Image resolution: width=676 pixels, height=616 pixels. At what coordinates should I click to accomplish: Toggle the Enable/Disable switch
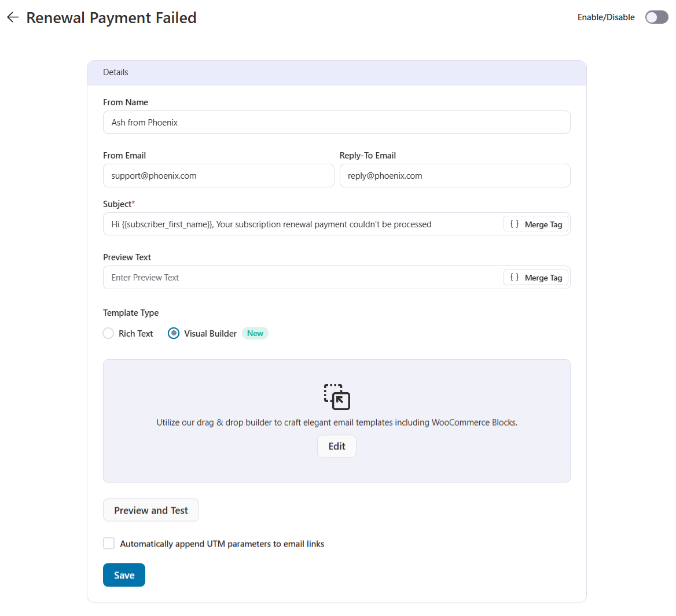[656, 17]
